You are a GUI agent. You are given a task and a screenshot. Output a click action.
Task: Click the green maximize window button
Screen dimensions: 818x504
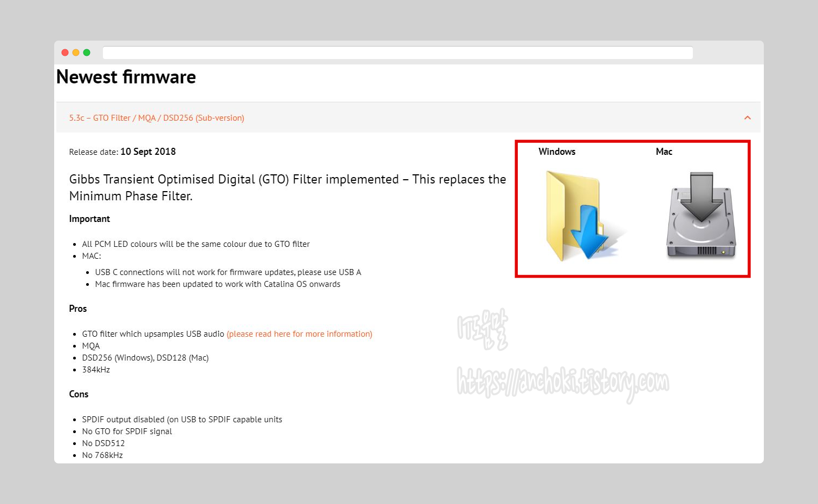[x=87, y=53]
